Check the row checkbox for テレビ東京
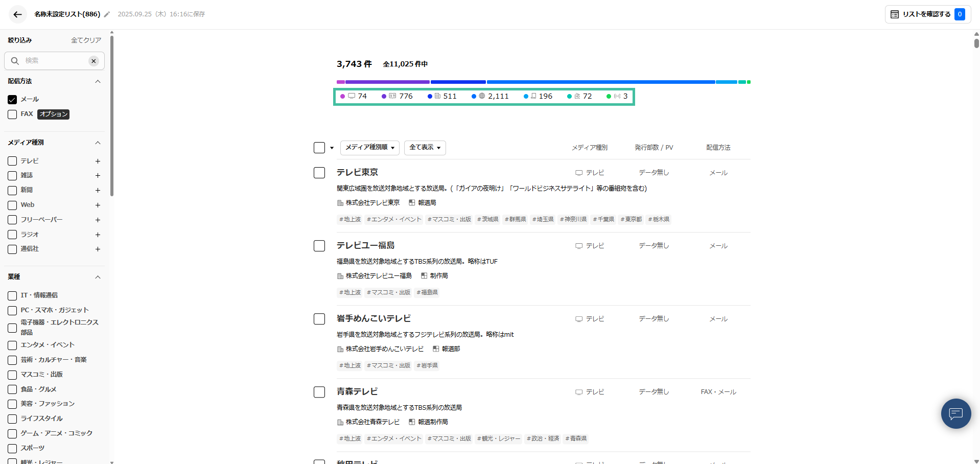This screenshot has width=980, height=464. pyautogui.click(x=319, y=173)
